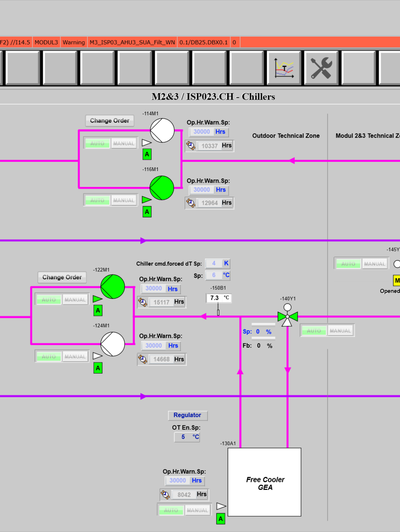Click the Warning alarm message bar
This screenshot has height=532, width=400.
[74, 42]
